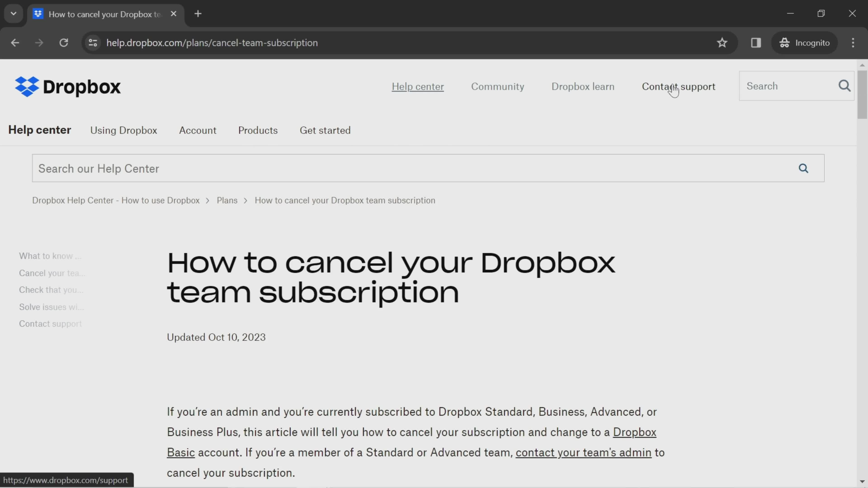This screenshot has height=488, width=868.
Task: Open the Dropbox Basic link
Action: pyautogui.click(x=634, y=432)
